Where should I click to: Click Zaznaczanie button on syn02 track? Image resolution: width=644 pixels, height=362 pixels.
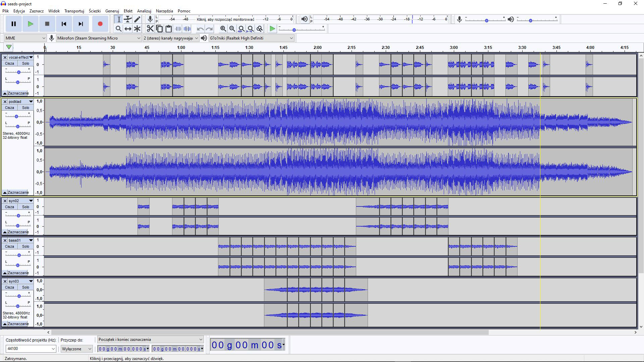pyautogui.click(x=18, y=232)
